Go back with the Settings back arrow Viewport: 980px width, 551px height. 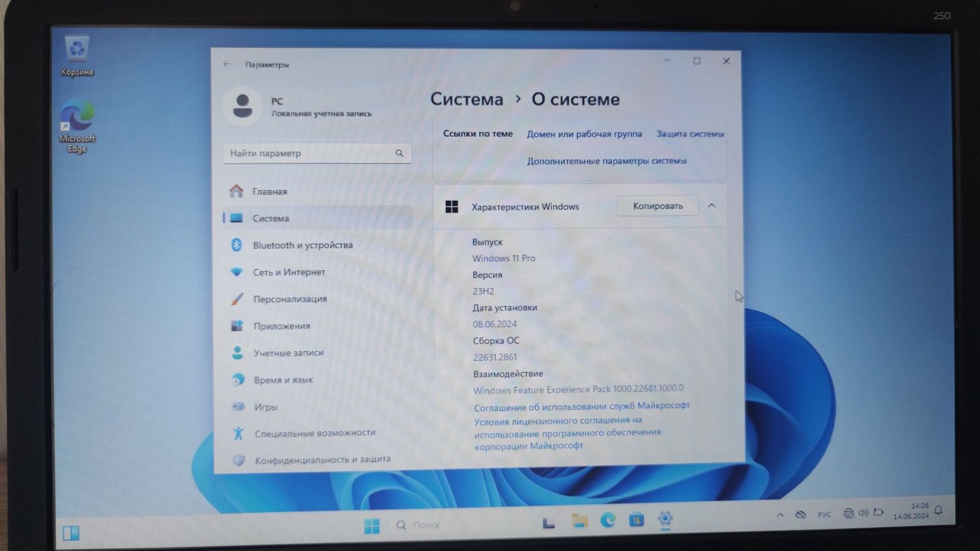point(227,64)
